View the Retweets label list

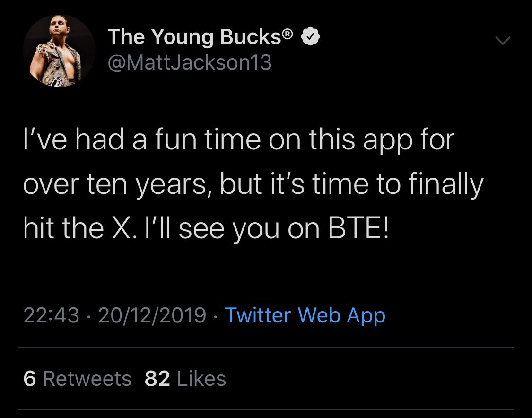pyautogui.click(x=87, y=379)
